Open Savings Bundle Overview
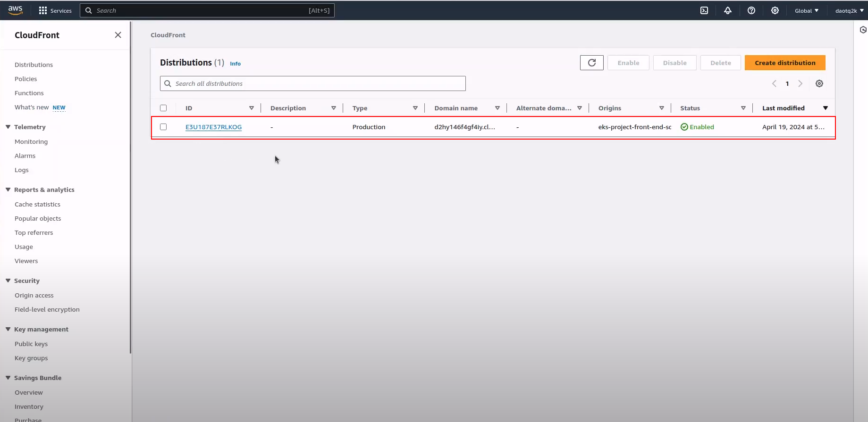This screenshot has height=422, width=868. 28,392
